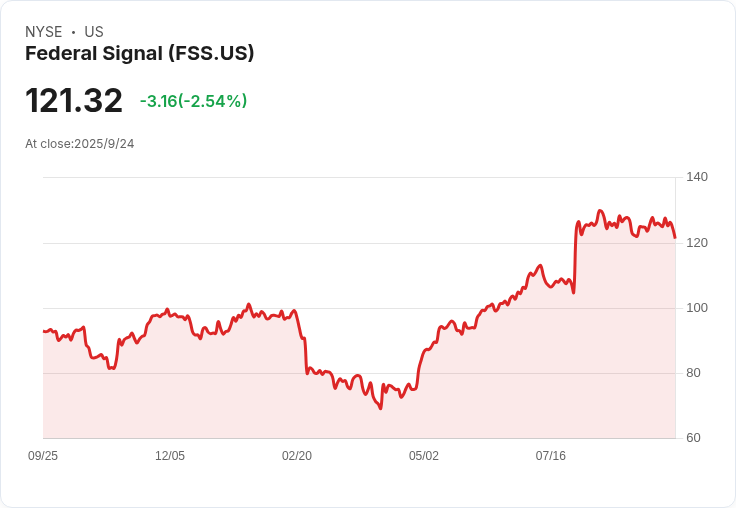Click the At close date text

coord(79,144)
